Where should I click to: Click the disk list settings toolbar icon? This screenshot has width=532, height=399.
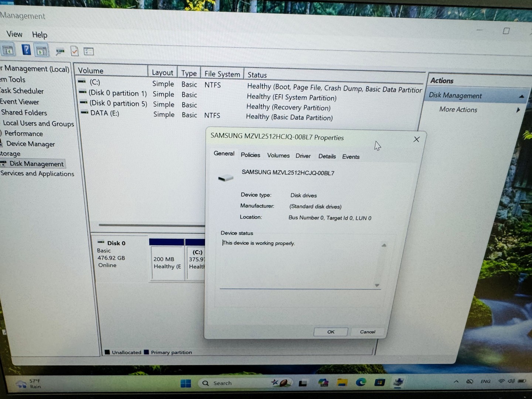pos(89,52)
